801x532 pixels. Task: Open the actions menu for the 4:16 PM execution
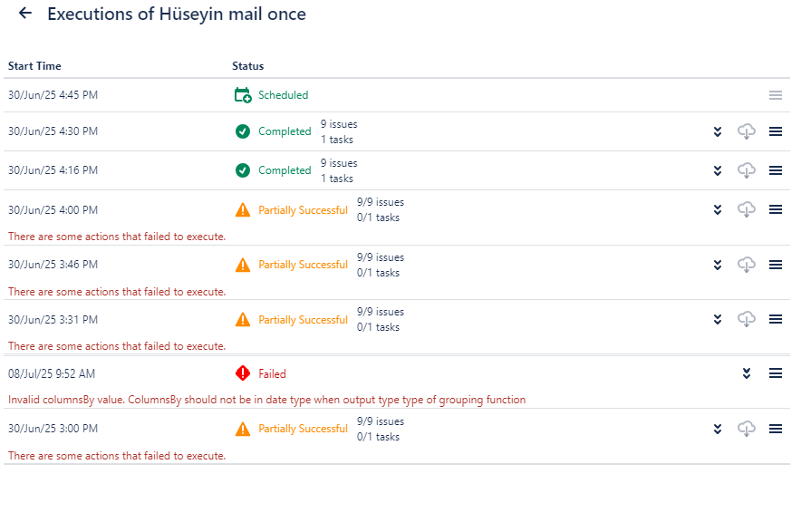tap(776, 170)
